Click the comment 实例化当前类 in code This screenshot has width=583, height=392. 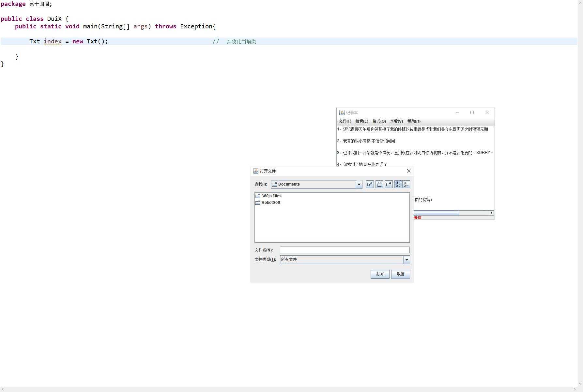tap(241, 41)
